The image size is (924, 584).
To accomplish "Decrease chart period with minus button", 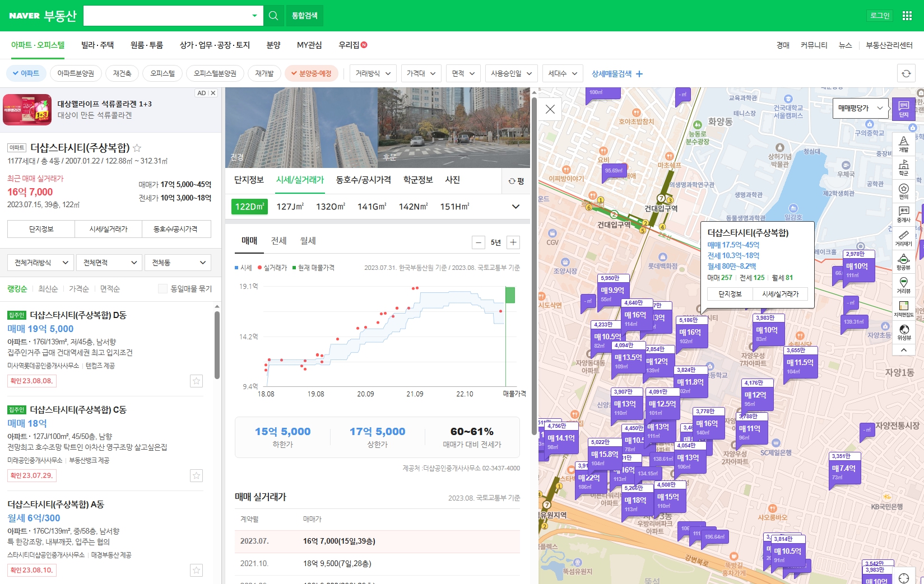I will pyautogui.click(x=478, y=242).
